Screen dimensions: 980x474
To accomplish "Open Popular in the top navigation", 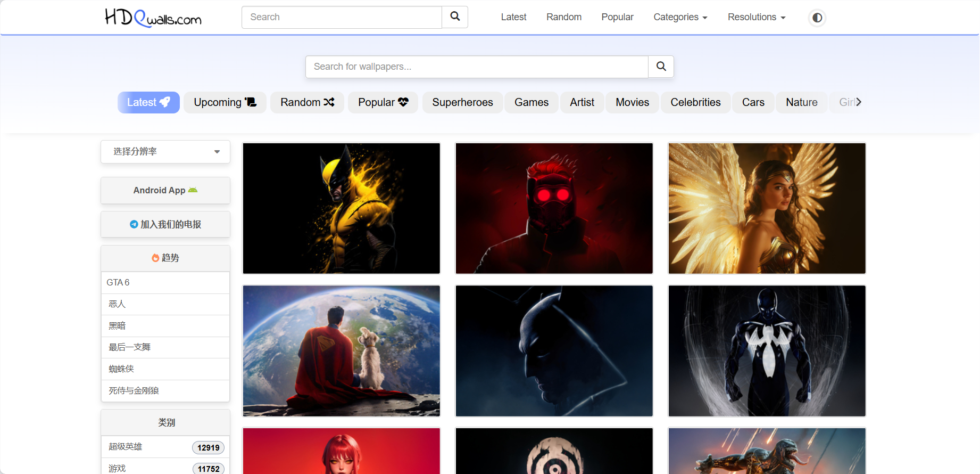I will [x=617, y=17].
